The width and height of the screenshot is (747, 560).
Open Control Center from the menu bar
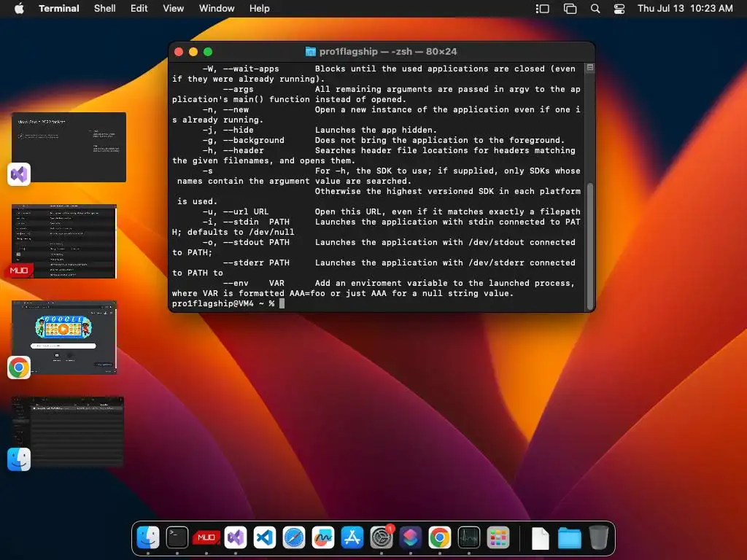pyautogui.click(x=619, y=9)
